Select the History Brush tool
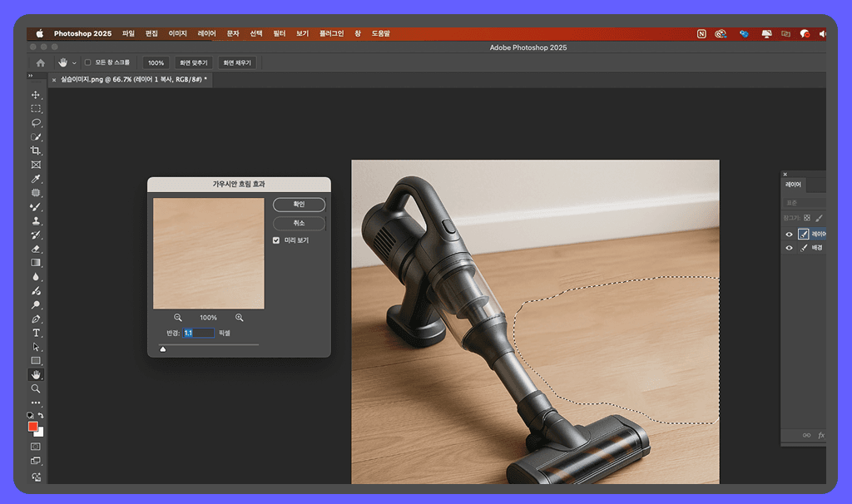 coord(36,235)
